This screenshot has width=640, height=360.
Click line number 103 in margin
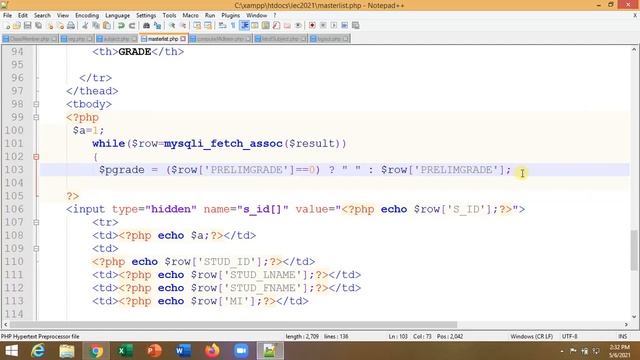pos(14,170)
